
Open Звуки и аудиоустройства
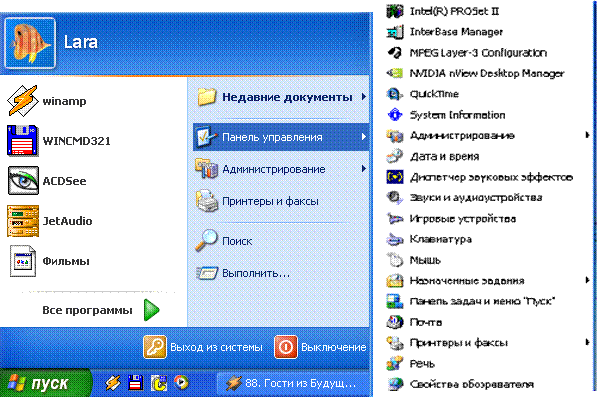465,198
